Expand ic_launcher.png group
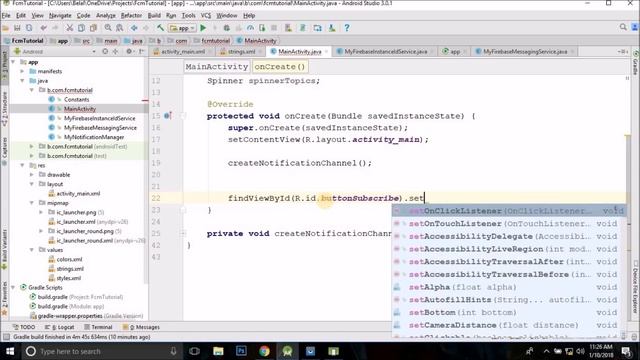Screen dimensions: 640x360 click(x=41, y=212)
